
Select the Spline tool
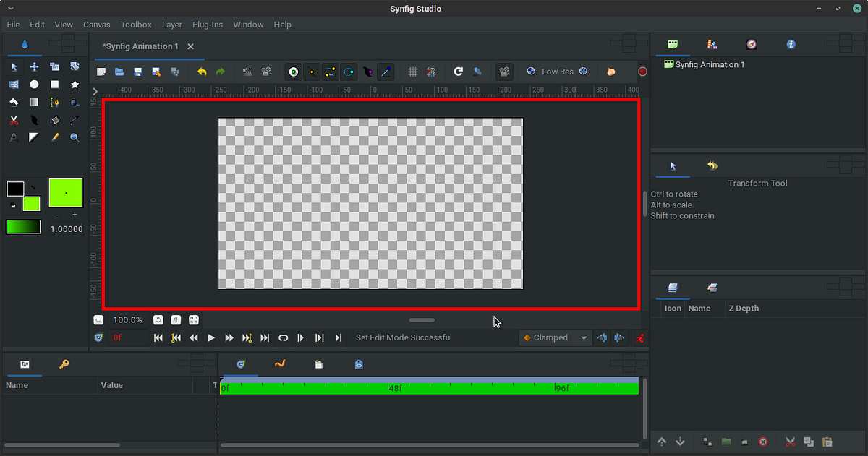point(54,101)
